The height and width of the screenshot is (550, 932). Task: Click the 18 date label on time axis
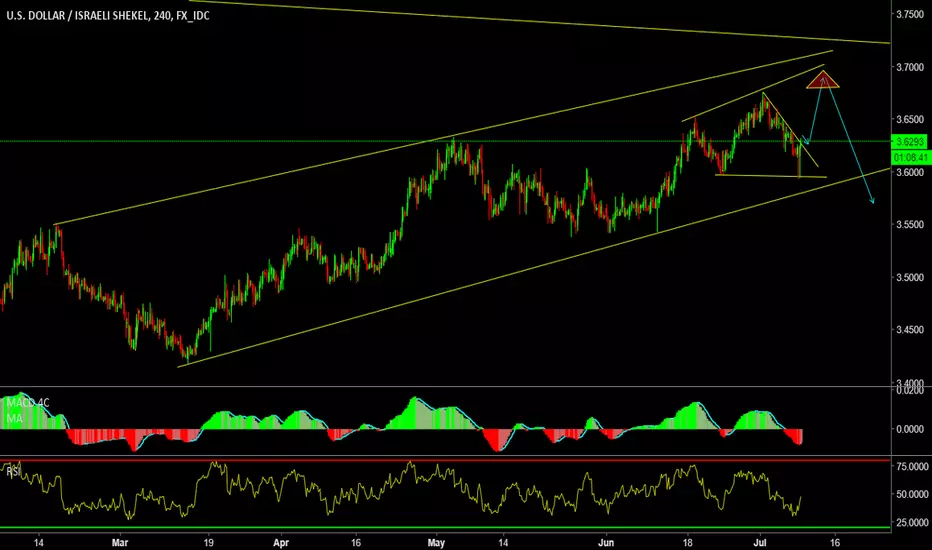point(688,543)
